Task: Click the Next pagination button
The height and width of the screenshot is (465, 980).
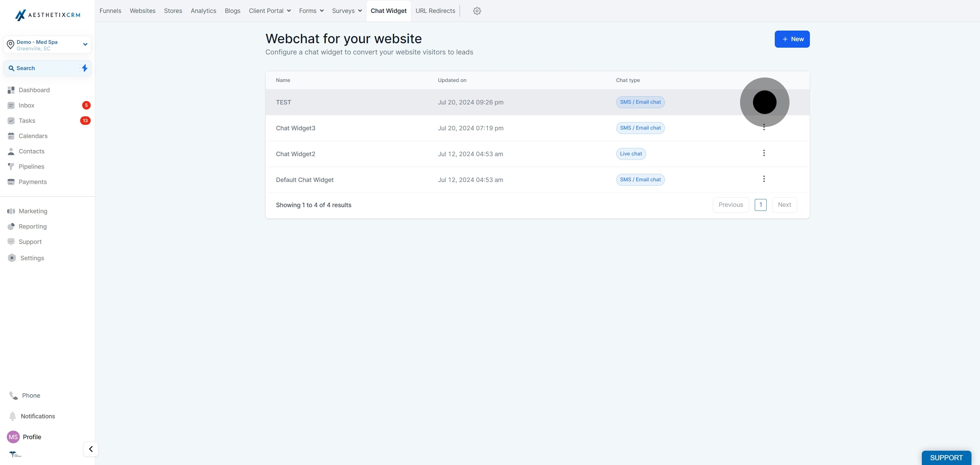Action: click(784, 205)
